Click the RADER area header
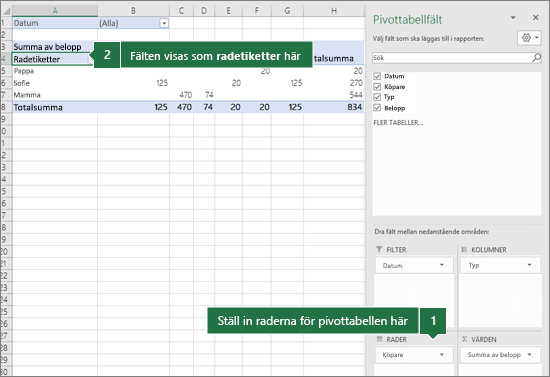The height and width of the screenshot is (377, 550). coord(396,339)
